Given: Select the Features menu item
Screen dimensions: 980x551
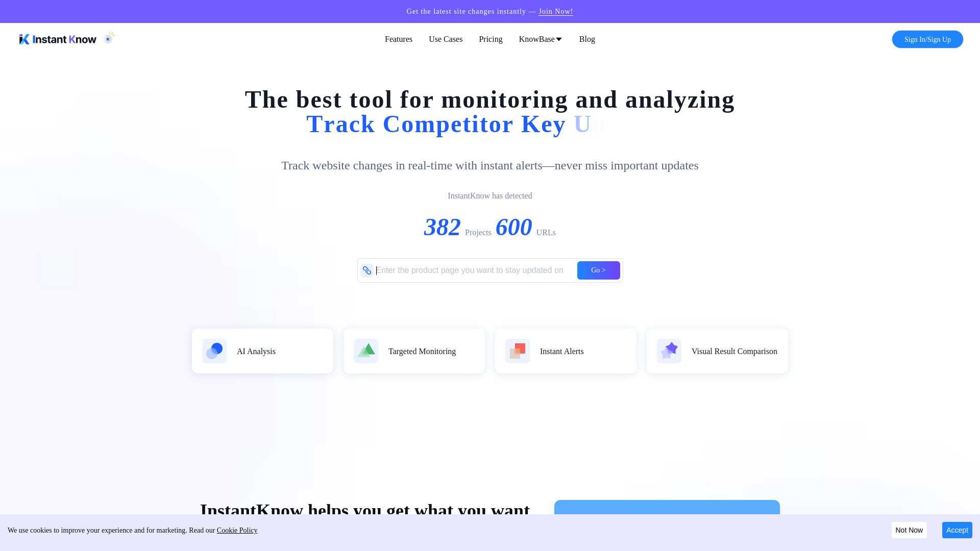Looking at the screenshot, I should click(399, 39).
